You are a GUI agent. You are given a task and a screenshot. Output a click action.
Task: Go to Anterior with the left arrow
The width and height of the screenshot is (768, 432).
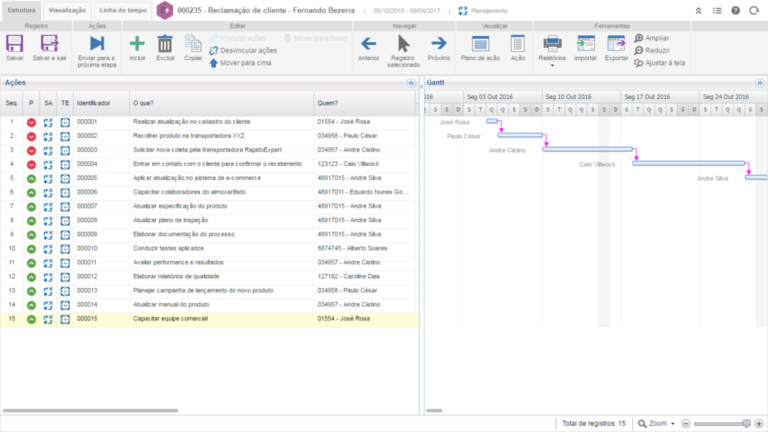pyautogui.click(x=368, y=43)
